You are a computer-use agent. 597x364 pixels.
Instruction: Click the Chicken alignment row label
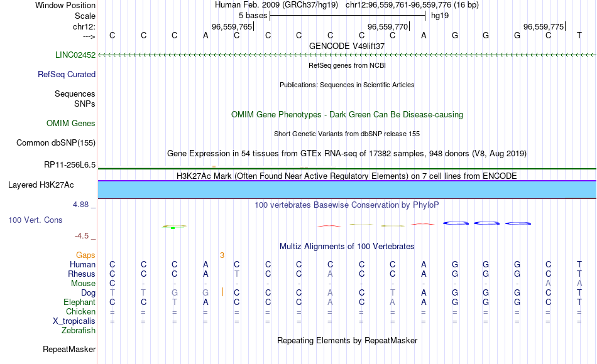coord(80,311)
